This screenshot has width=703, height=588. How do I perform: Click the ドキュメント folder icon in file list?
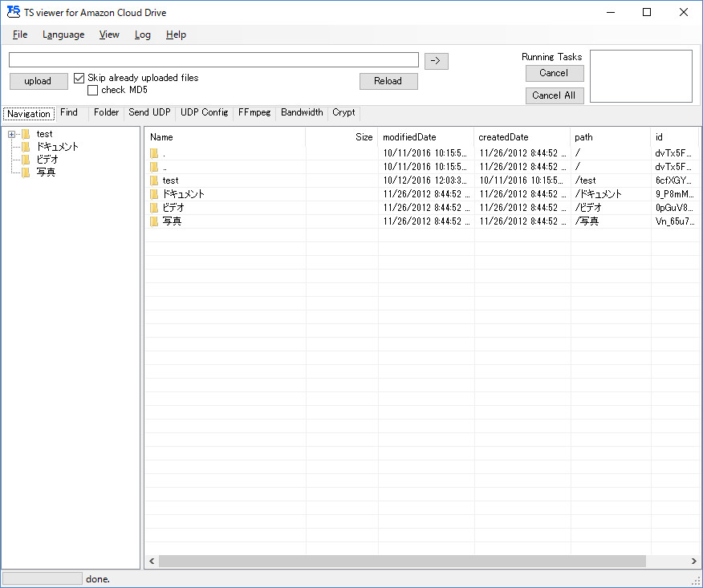click(154, 194)
